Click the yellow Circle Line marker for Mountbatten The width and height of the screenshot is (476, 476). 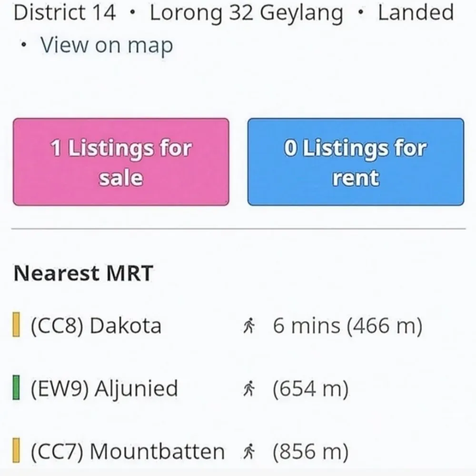click(16, 450)
